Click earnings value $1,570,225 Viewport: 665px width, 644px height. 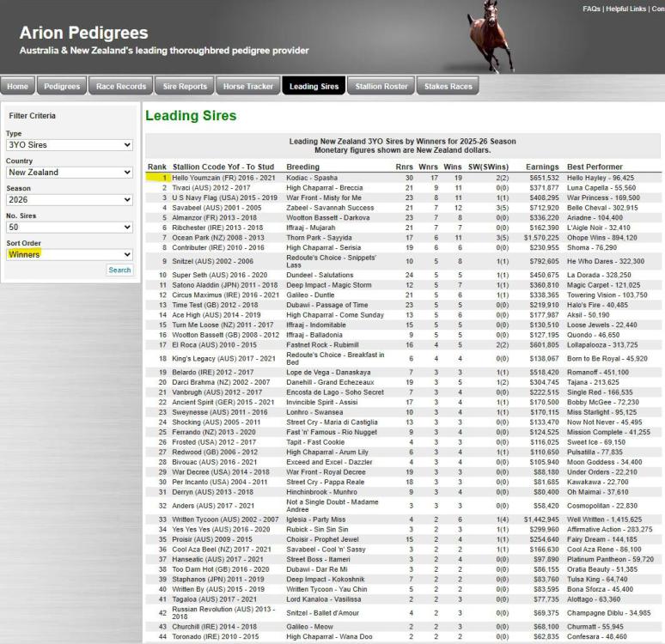click(x=541, y=238)
